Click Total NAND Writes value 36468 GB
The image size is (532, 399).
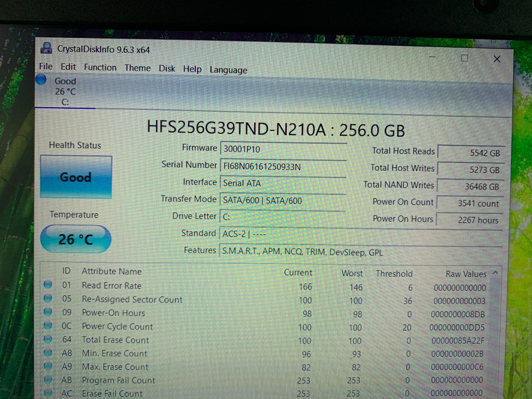coord(471,186)
